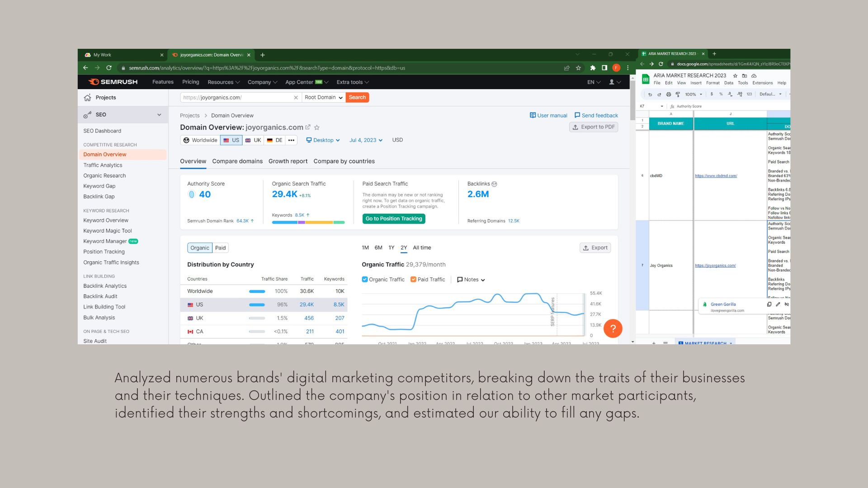
Task: Switch to the Compare domains tab
Action: pyautogui.click(x=237, y=161)
